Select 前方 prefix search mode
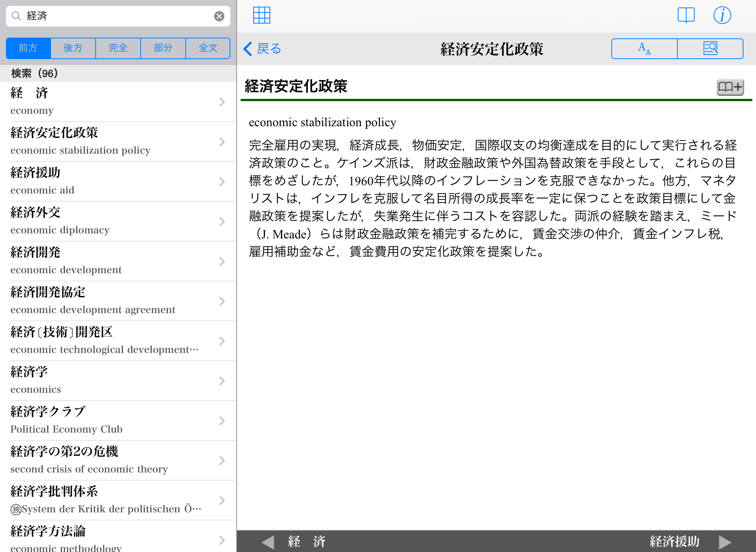The image size is (756, 552). (x=28, y=48)
